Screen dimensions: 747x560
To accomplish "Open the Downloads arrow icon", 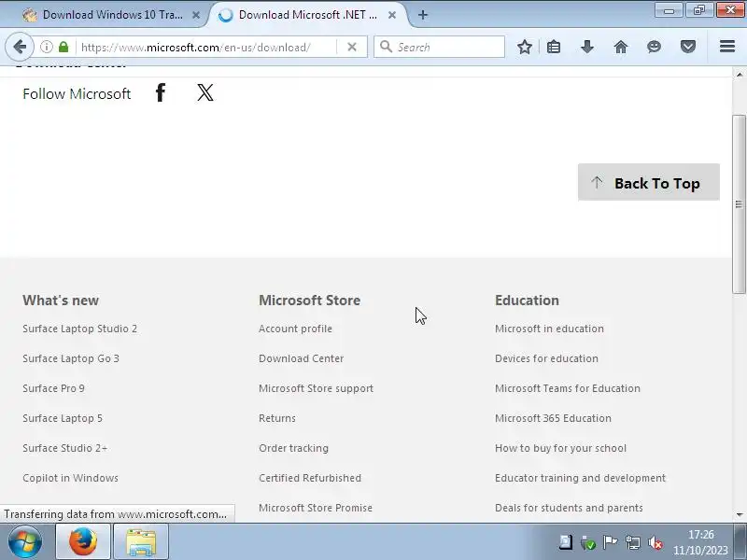I will pyautogui.click(x=587, y=47).
